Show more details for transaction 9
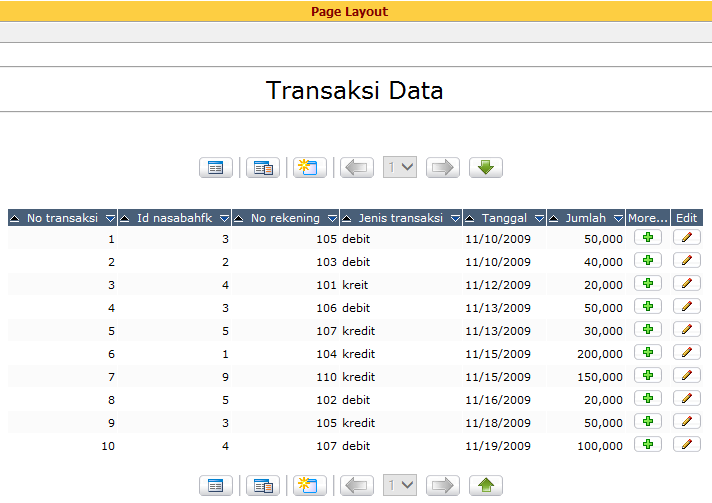The width and height of the screenshot is (712, 503). click(x=648, y=422)
